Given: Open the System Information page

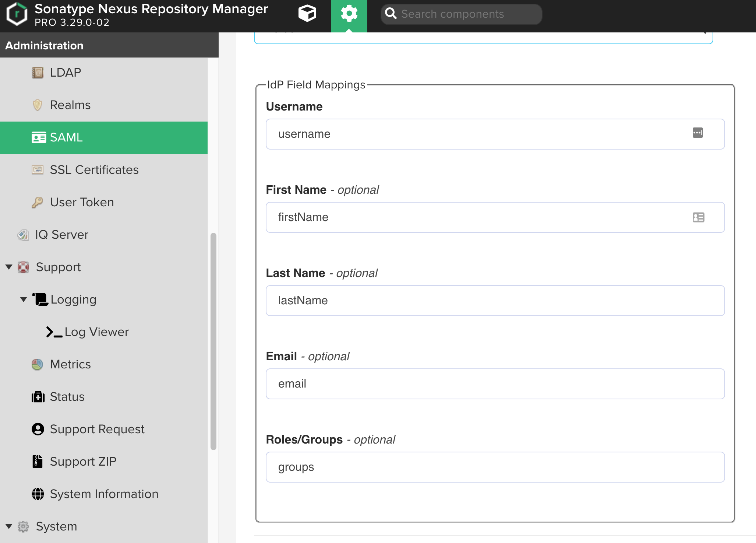Looking at the screenshot, I should [104, 494].
